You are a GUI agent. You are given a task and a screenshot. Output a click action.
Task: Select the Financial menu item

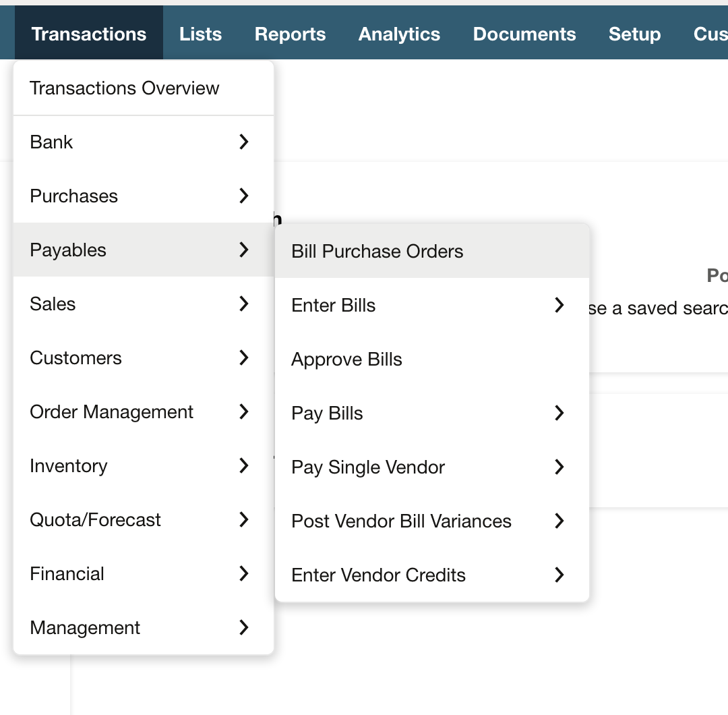144,573
